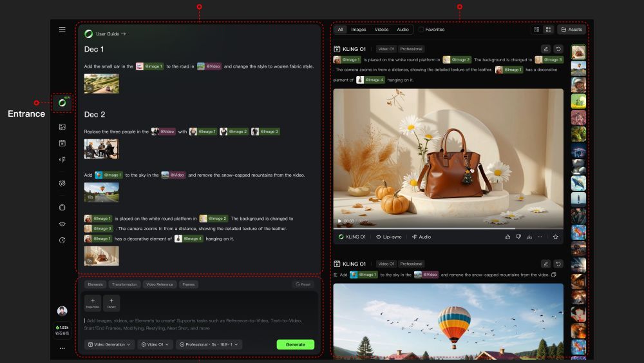Open the video generation sidebar icon
Screen dimensions: 644x363
62,143
